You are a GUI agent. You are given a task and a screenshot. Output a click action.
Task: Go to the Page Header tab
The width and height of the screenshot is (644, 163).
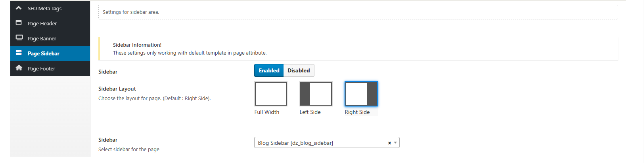pyautogui.click(x=42, y=23)
